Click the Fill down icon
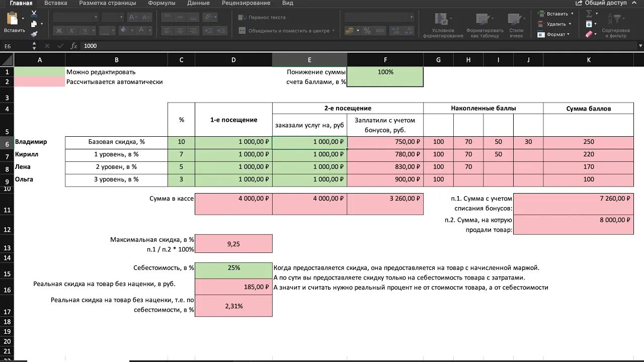This screenshot has width=644, height=362. coord(589,24)
